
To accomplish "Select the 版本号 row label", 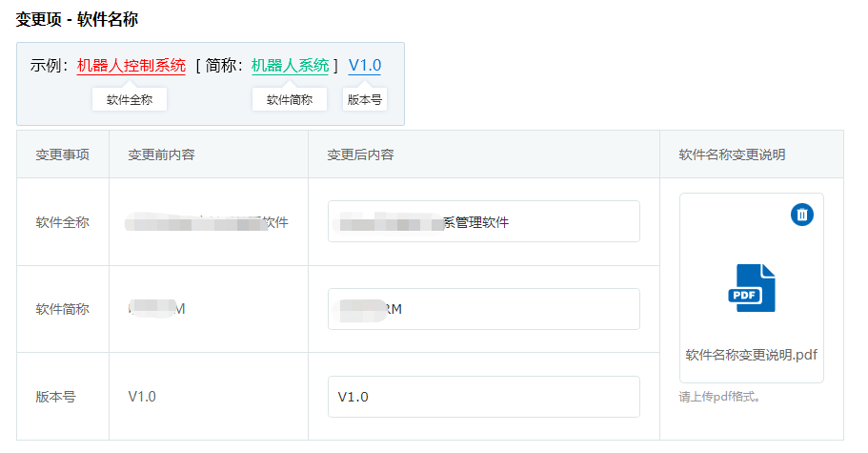I will [x=55, y=397].
